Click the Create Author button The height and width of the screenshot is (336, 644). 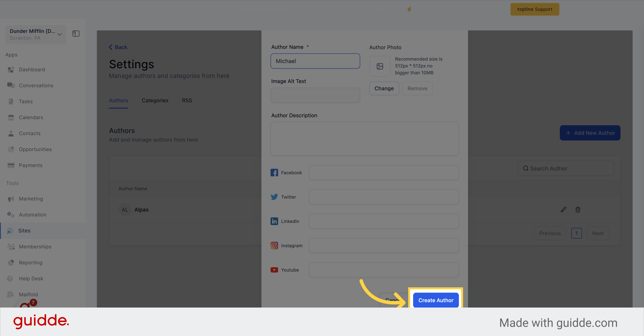(436, 300)
